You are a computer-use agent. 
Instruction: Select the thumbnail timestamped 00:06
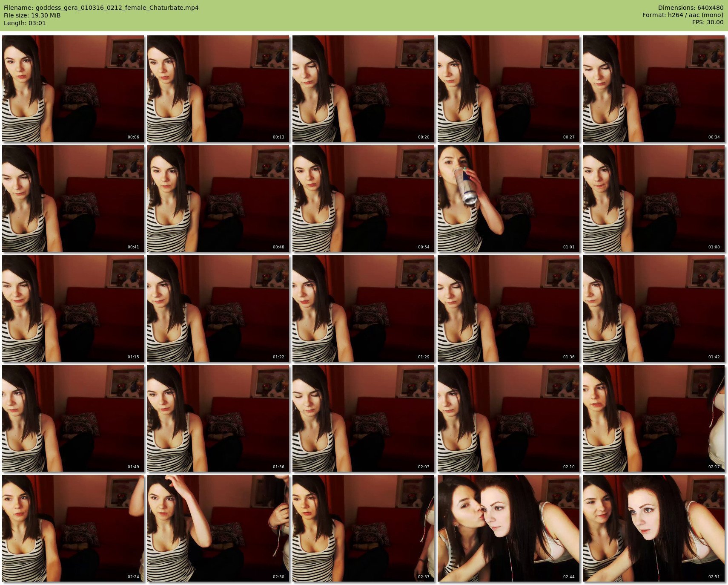coord(73,89)
